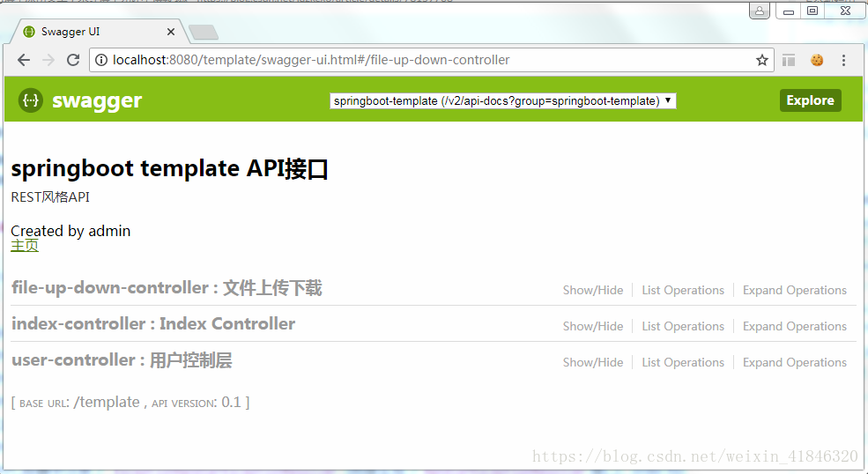Click Show/Hide for user-controller
Screen dimensions: 868x474
[593, 362]
